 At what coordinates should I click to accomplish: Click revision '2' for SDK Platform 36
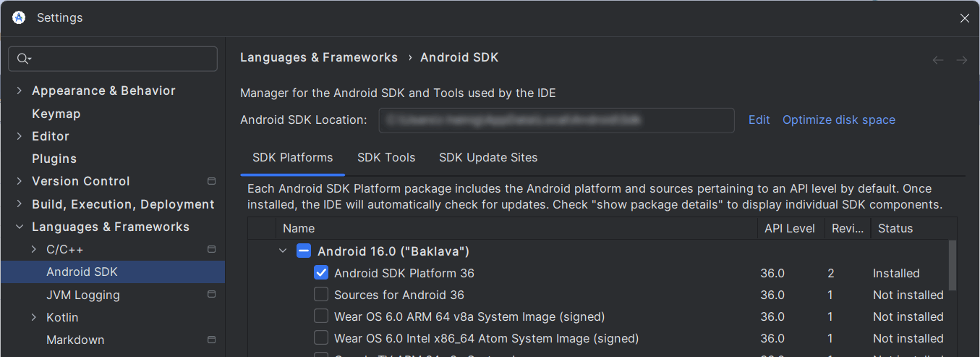point(832,273)
